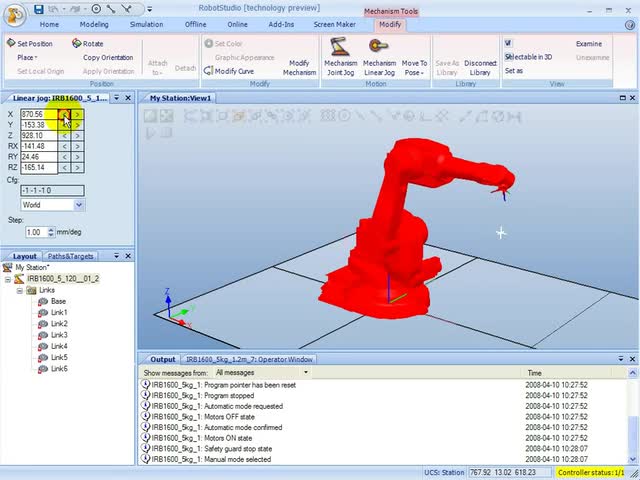The image size is (640, 480).
Task: Switch to the Add-Ins ribbon tab
Action: click(281, 24)
